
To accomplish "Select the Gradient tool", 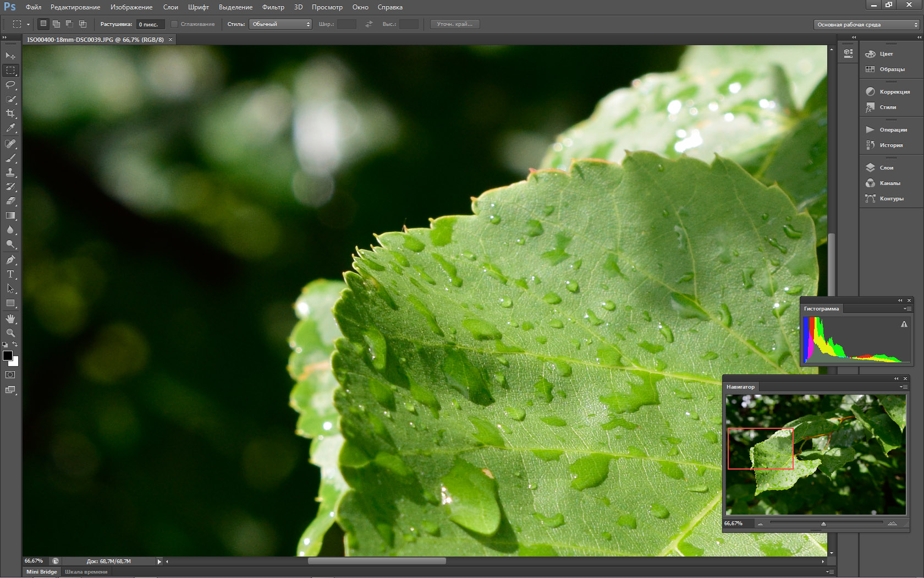I will pos(10,216).
